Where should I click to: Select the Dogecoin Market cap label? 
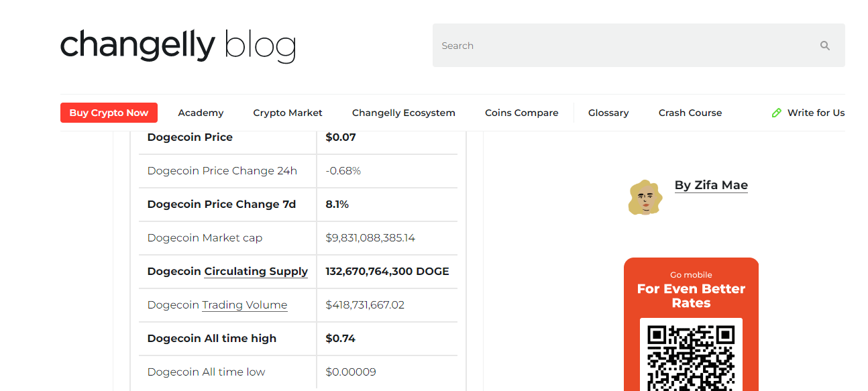(x=205, y=238)
